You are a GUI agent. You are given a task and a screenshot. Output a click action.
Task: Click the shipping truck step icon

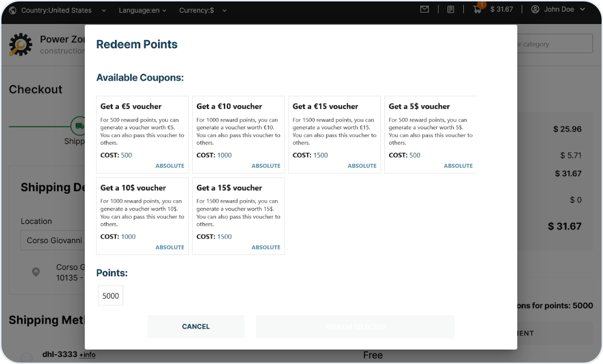(x=78, y=126)
